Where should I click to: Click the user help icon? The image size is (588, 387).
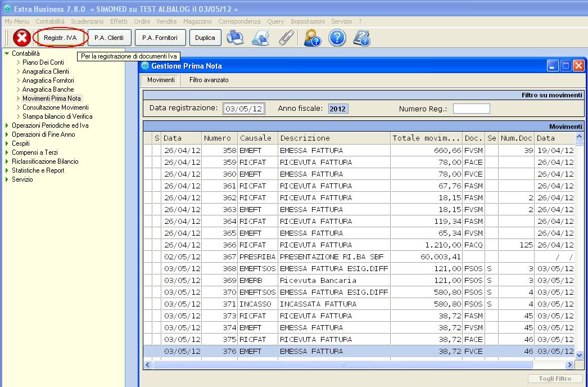[312, 38]
